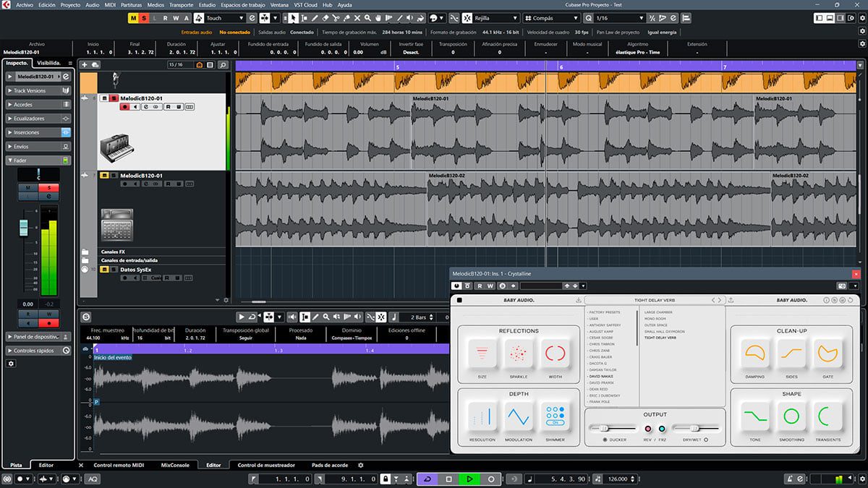
Task: Click the Crystalline save preset icon
Action: click(578, 300)
